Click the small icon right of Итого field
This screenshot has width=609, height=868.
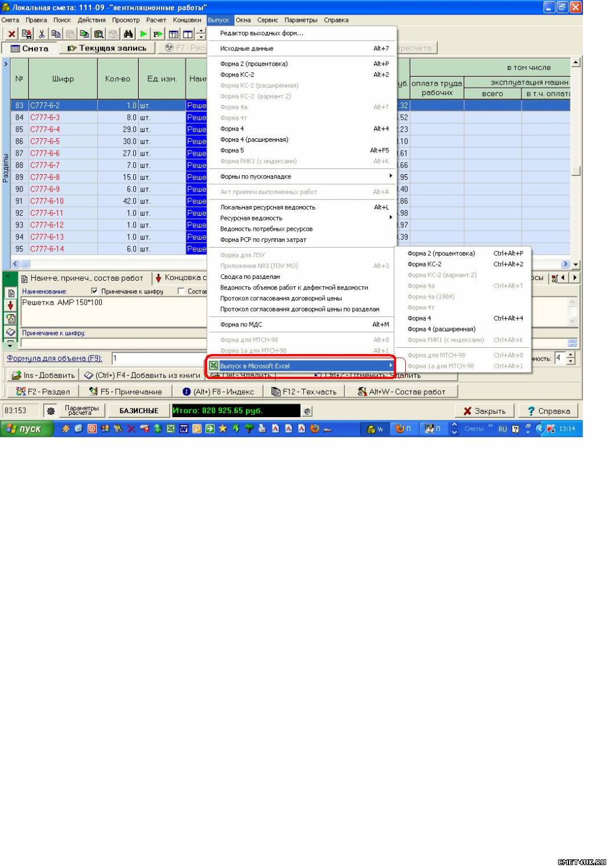click(x=307, y=411)
